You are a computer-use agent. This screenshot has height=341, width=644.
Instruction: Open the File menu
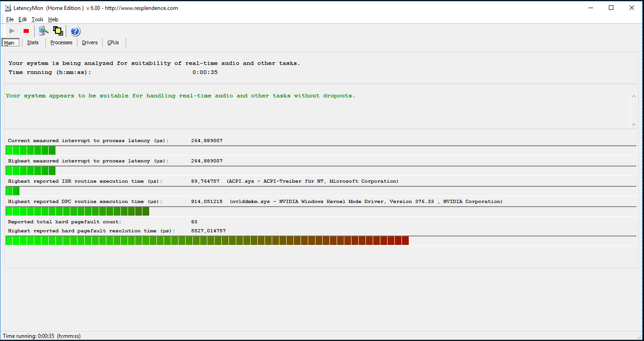click(x=10, y=19)
